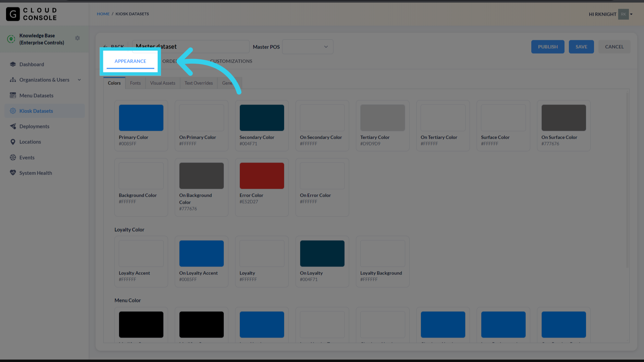The width and height of the screenshot is (644, 362).
Task: Pick the On Error Color swatch
Action: point(322,176)
